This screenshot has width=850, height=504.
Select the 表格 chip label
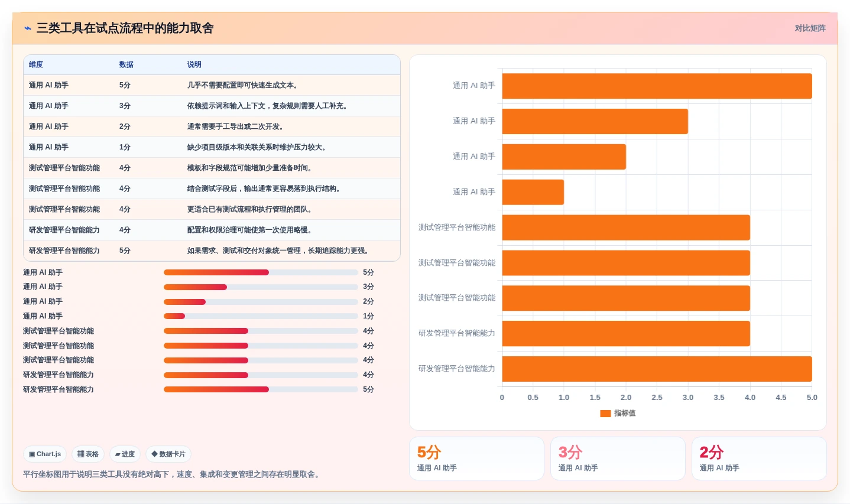pos(92,454)
